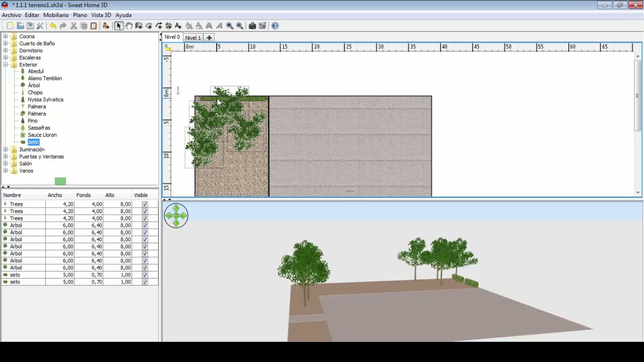
Task: Choose the Create polylines tool
Action: (x=159, y=26)
